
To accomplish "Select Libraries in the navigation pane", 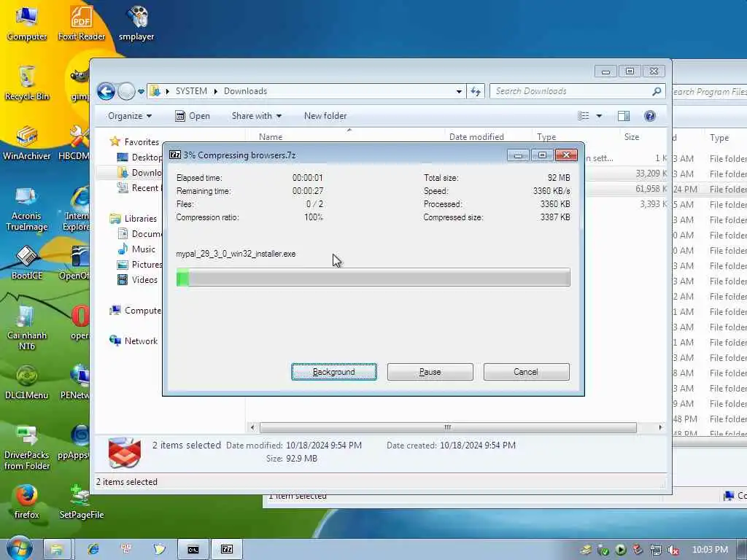I will click(141, 219).
